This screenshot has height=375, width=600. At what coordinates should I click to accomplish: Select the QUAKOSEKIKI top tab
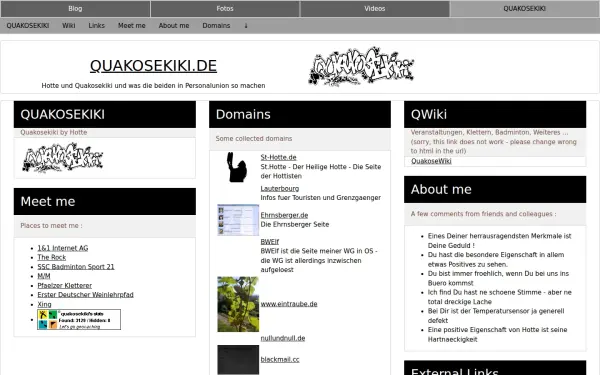pos(525,8)
